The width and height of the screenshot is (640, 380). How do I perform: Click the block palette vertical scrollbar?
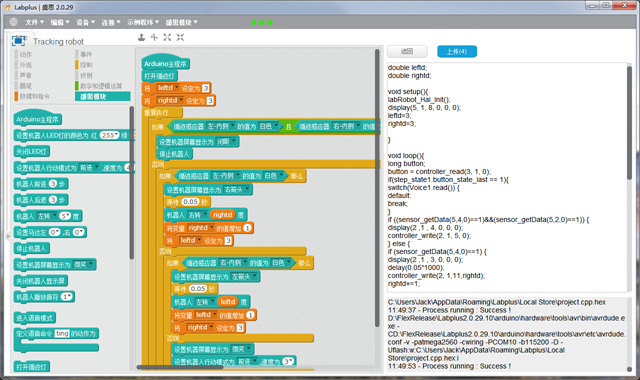131,182
